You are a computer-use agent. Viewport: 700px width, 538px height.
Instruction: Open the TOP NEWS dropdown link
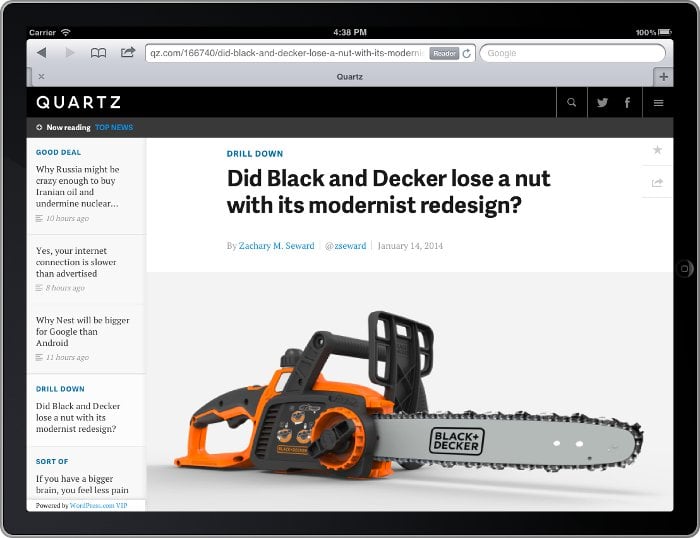pyautogui.click(x=114, y=127)
